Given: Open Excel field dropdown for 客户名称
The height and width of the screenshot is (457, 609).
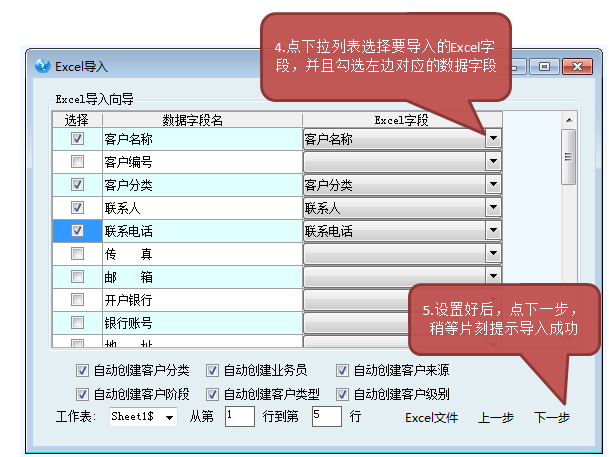Looking at the screenshot, I should pos(492,140).
